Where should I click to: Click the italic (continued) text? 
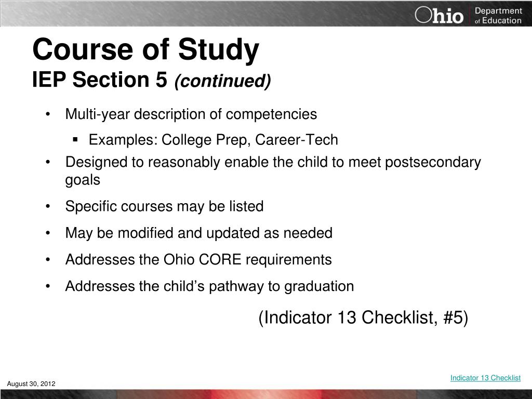222,81
